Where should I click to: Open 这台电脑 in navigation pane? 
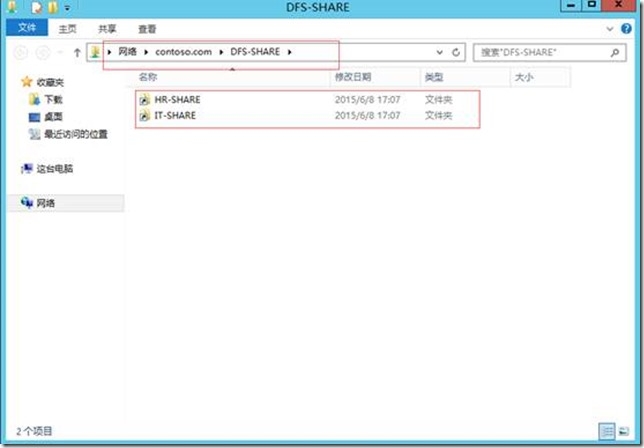coord(55,168)
